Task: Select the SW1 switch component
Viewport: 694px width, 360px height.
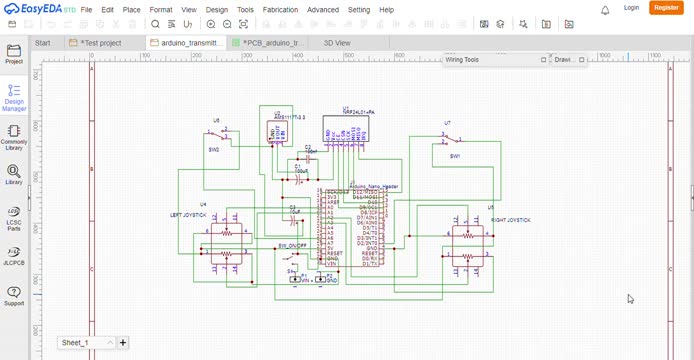Action: point(451,139)
